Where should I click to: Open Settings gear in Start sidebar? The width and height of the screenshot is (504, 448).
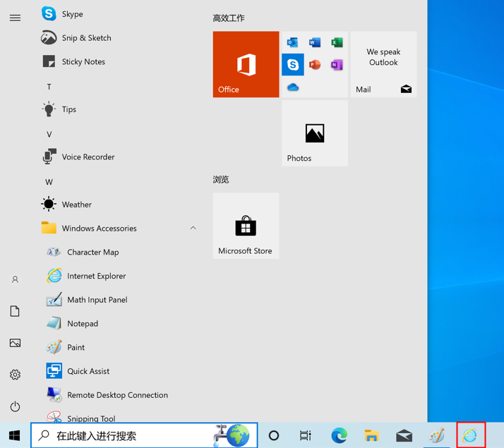pos(15,375)
